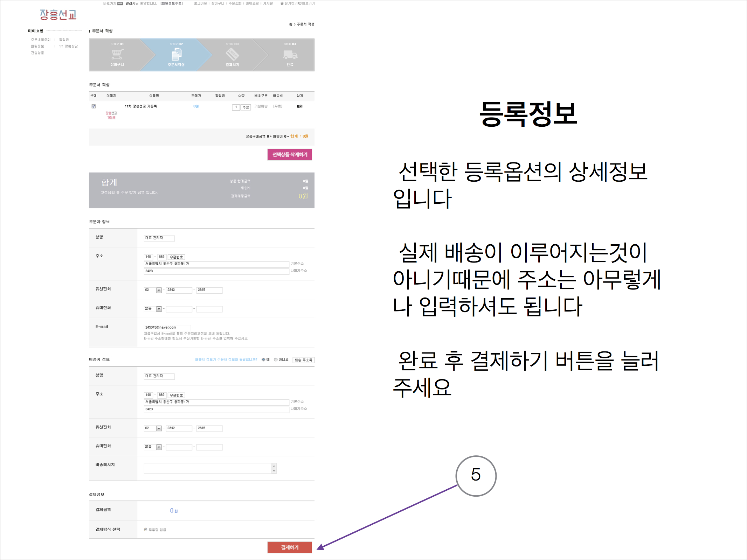
Task: Click the delivery message scrollbar
Action: click(x=274, y=468)
